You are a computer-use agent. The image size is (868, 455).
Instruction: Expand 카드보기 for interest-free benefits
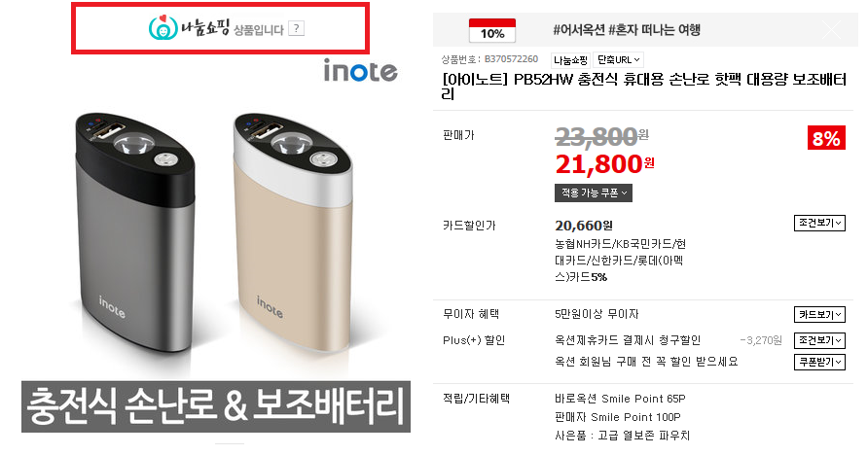pos(819,315)
